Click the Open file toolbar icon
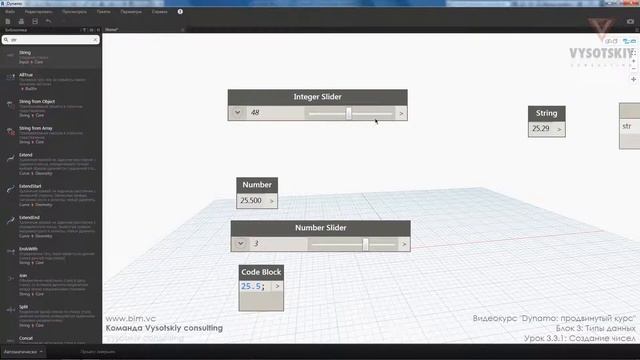This screenshot has width=640, height=360. point(21,21)
